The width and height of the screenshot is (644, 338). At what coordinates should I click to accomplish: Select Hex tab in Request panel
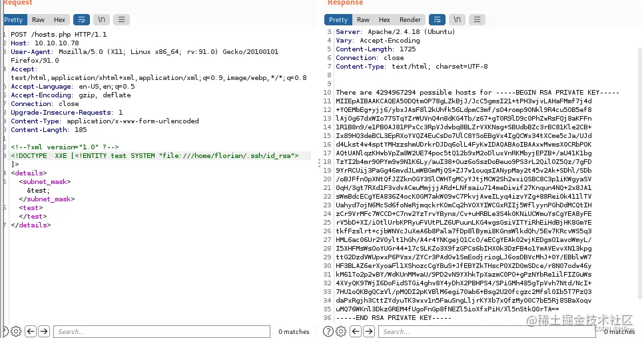click(x=59, y=20)
